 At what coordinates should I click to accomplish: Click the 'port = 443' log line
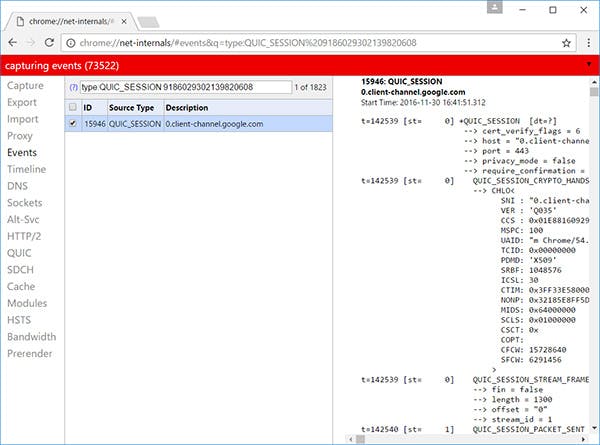496,151
